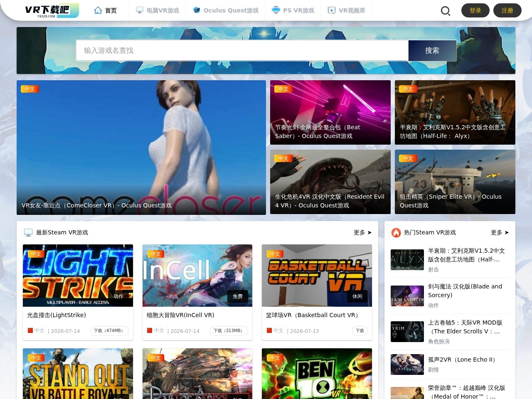Open the 细胞大冒险VR(InCell VR) title link
The height and width of the screenshot is (399, 532).
pos(180,315)
